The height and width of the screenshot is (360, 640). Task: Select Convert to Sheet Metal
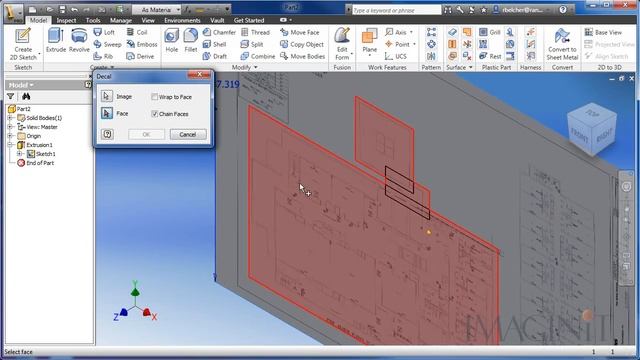562,44
